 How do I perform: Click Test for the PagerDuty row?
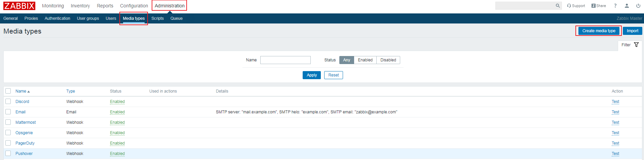pos(615,143)
